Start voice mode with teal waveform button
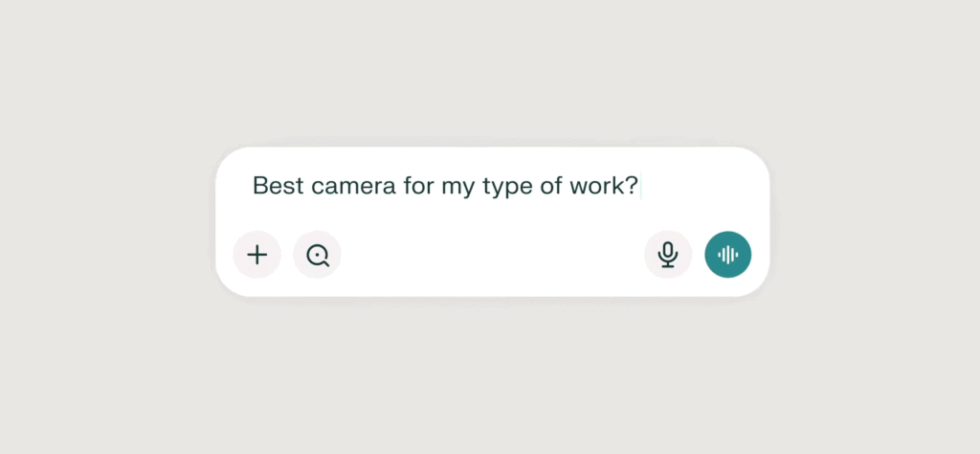This screenshot has height=454, width=980. click(728, 255)
